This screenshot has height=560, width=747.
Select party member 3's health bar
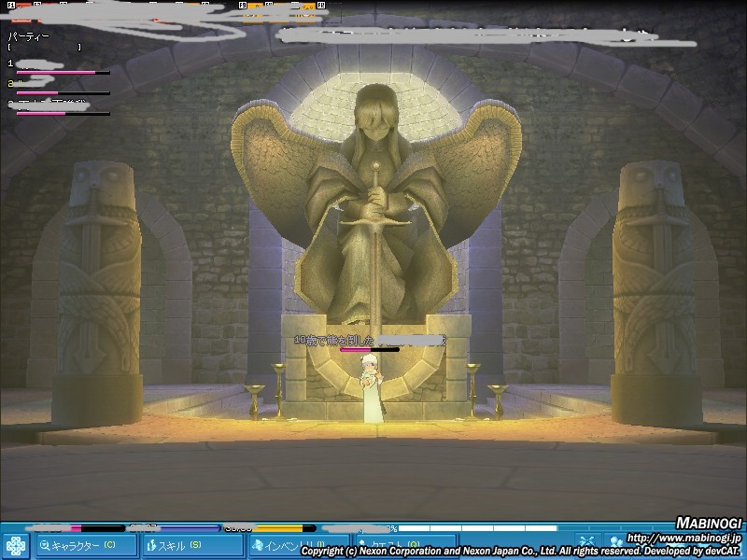[63, 113]
